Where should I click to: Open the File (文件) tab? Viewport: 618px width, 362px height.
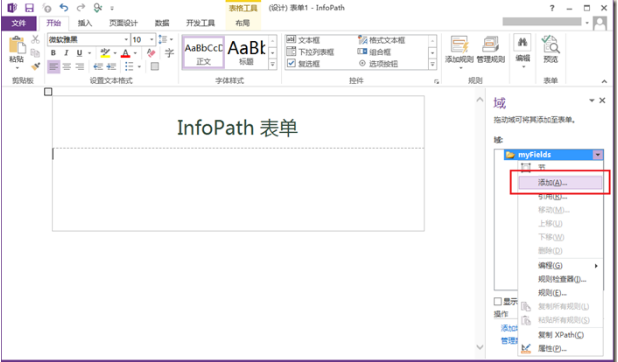19,23
